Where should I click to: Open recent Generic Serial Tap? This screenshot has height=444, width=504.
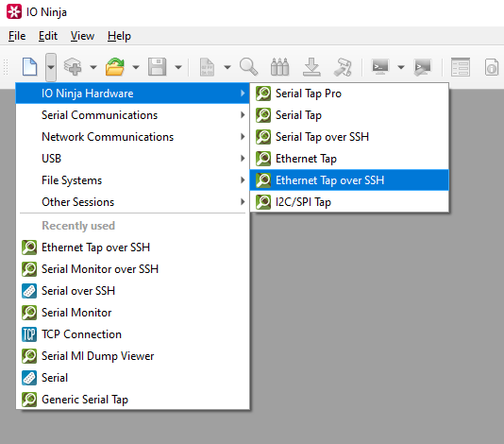click(133, 400)
